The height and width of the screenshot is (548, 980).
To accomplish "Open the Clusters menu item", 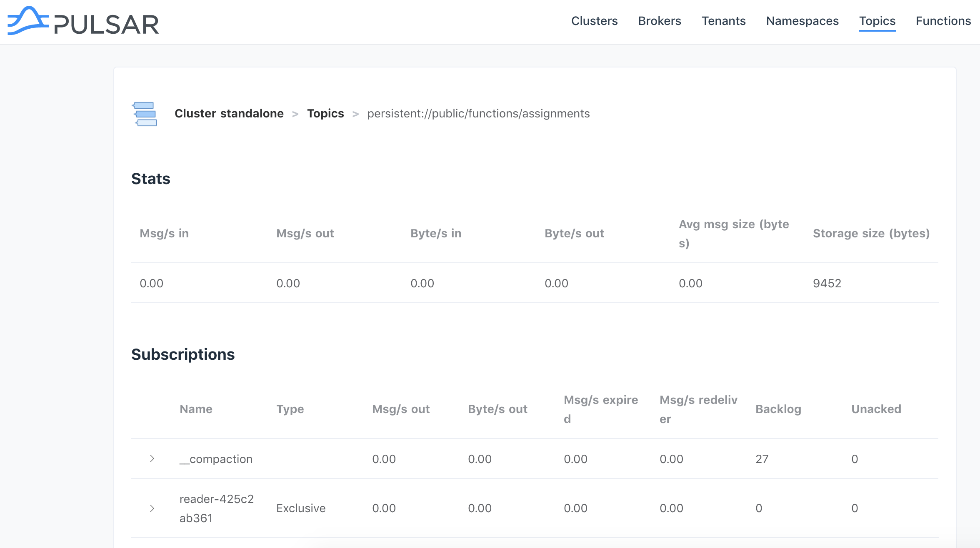I will pyautogui.click(x=594, y=21).
